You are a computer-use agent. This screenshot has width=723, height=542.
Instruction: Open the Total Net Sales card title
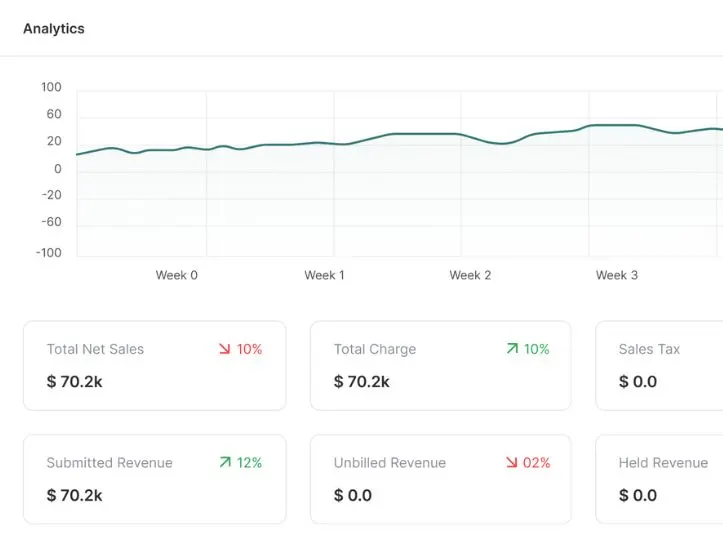click(95, 349)
